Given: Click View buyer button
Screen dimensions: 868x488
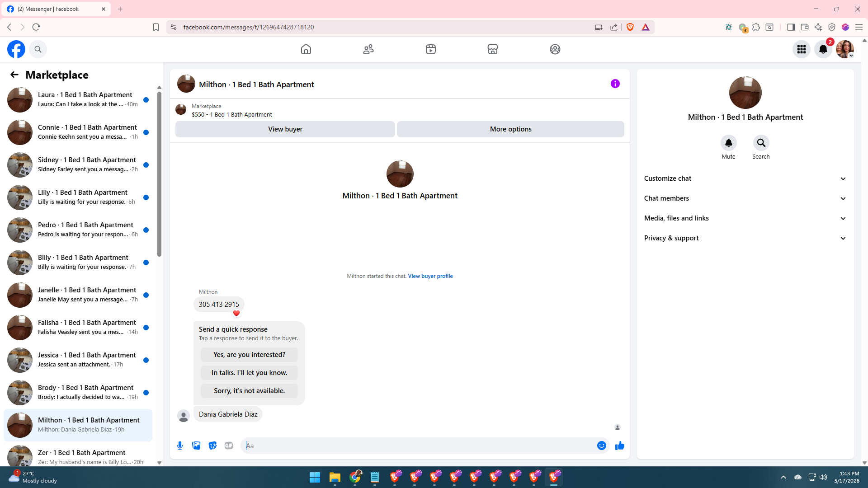Looking at the screenshot, I should coord(285,129).
